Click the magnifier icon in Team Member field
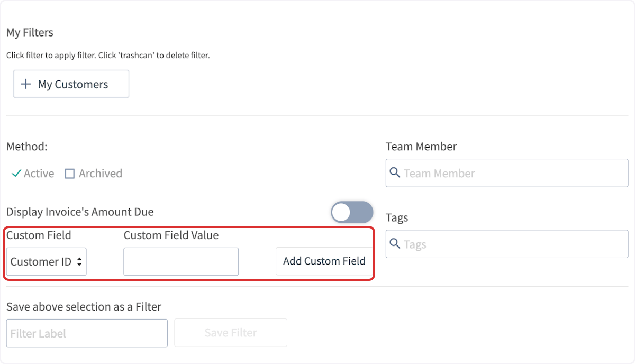635x364 pixels. click(x=395, y=172)
